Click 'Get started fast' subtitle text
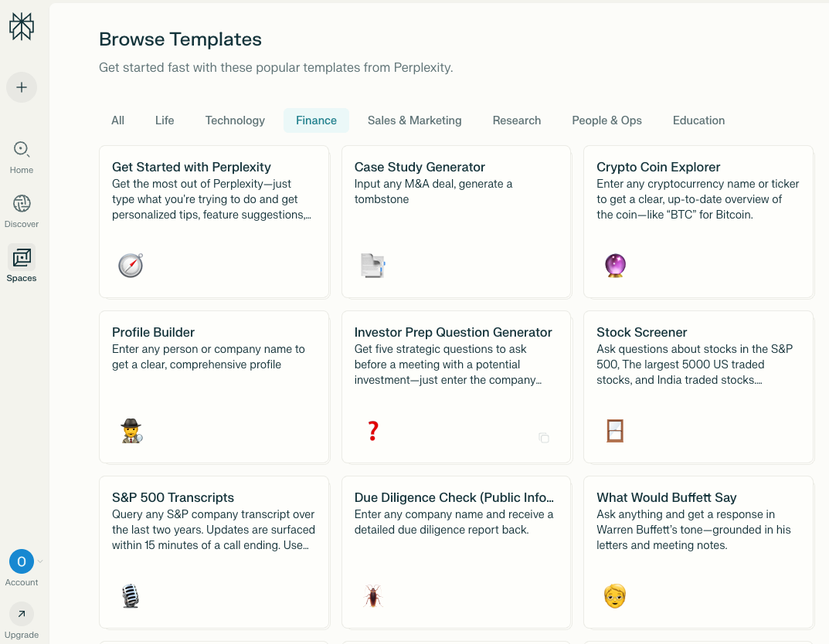The image size is (829, 644). pos(276,68)
